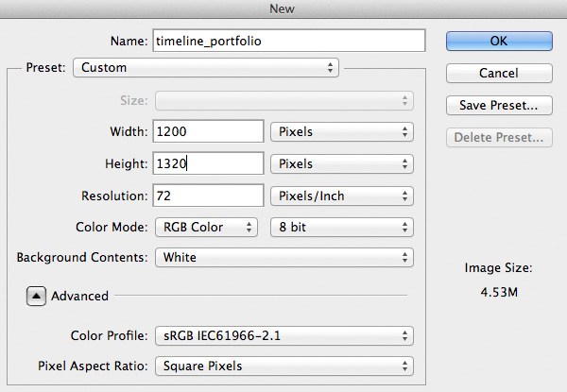Click the disabled Size dropdown

coord(283,101)
